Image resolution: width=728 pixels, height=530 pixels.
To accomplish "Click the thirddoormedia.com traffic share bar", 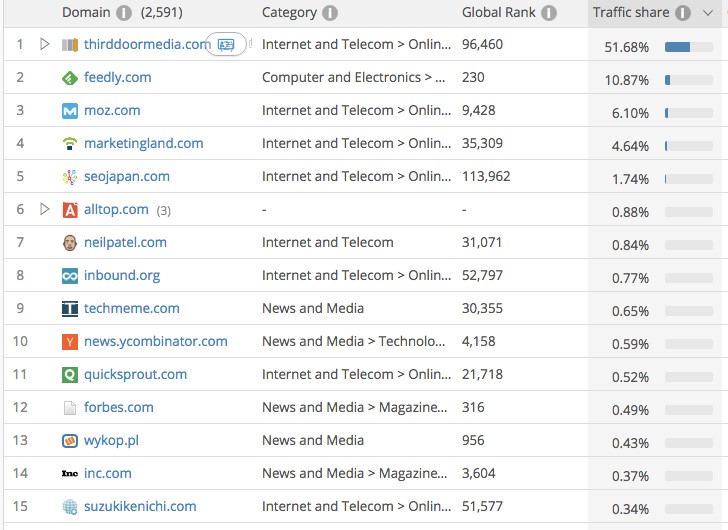I will pos(688,47).
